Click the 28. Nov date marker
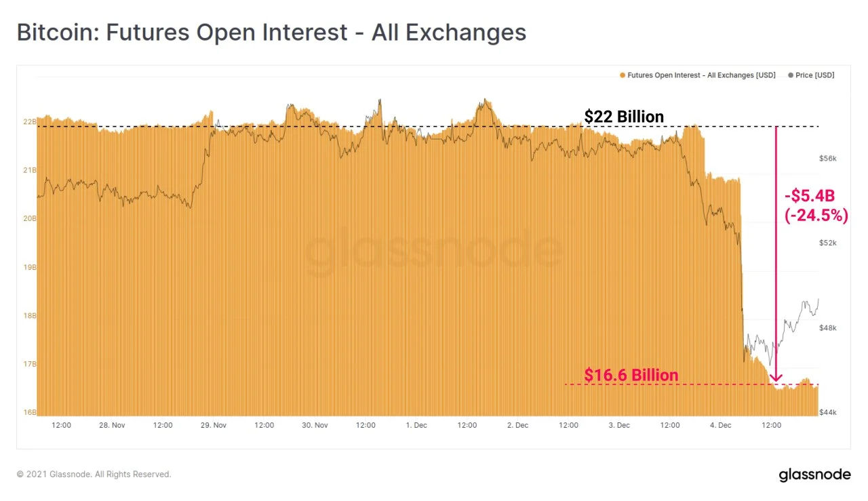The image size is (868, 501). (x=113, y=425)
